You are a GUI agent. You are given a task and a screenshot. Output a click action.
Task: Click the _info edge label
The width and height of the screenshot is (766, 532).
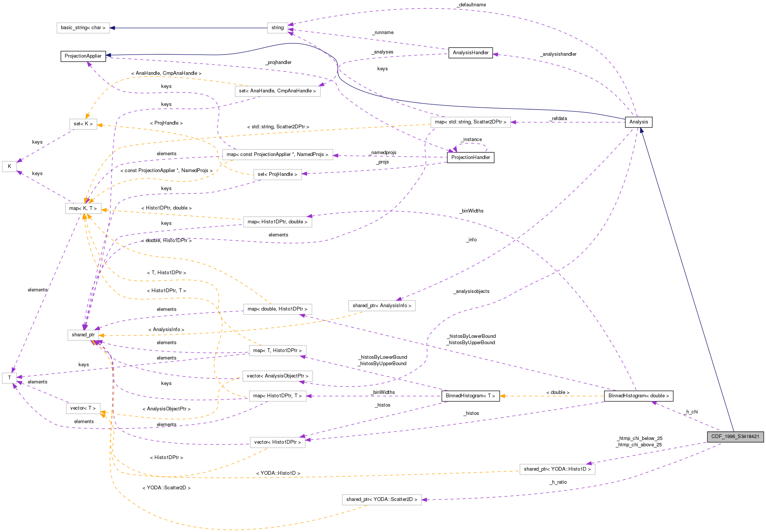(471, 240)
